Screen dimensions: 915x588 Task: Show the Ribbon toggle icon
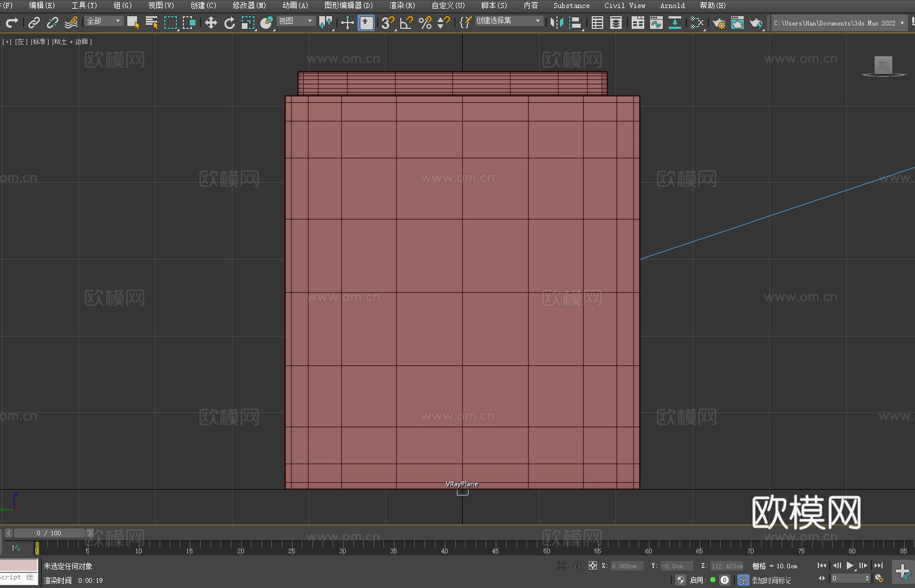pos(638,23)
